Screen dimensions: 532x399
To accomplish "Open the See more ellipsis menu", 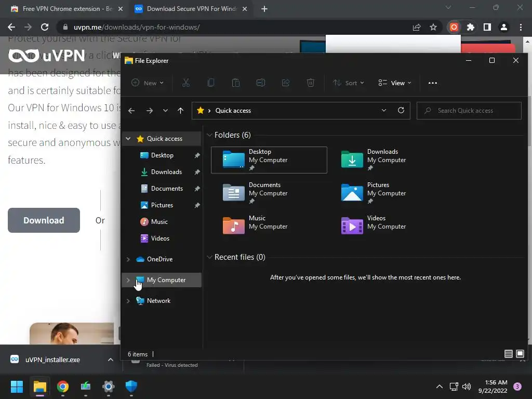I will [x=433, y=83].
